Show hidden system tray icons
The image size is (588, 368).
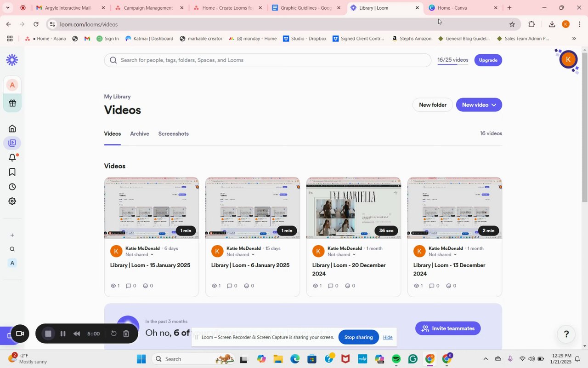point(486,359)
